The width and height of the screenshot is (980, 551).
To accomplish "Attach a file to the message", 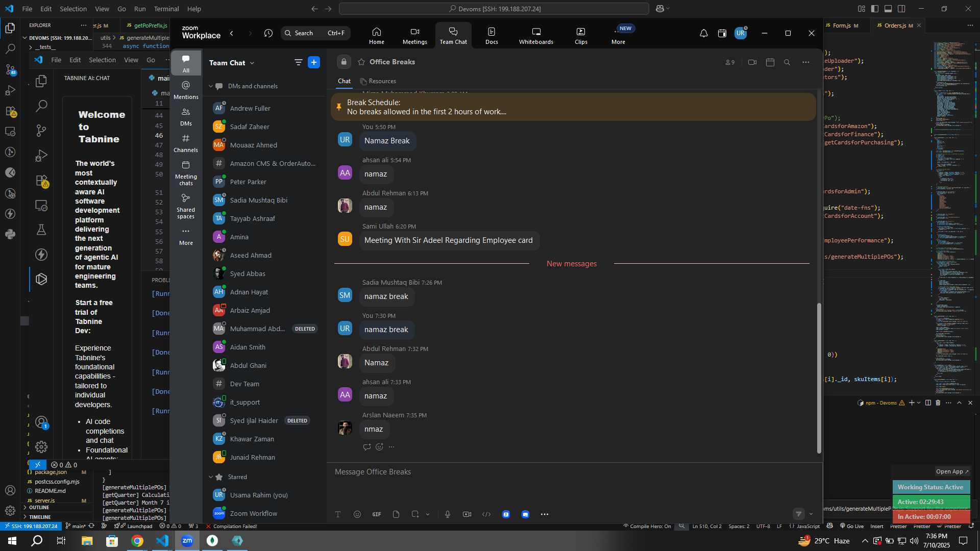I will [x=396, y=514].
